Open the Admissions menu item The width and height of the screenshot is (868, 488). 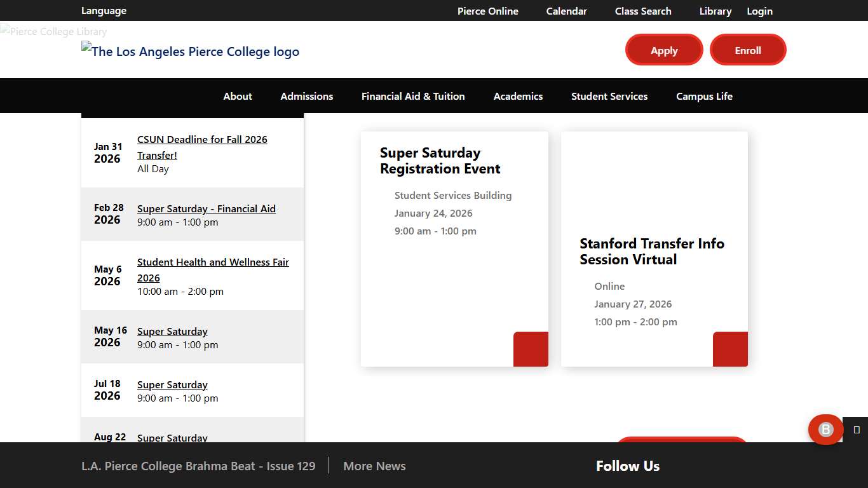tap(306, 96)
